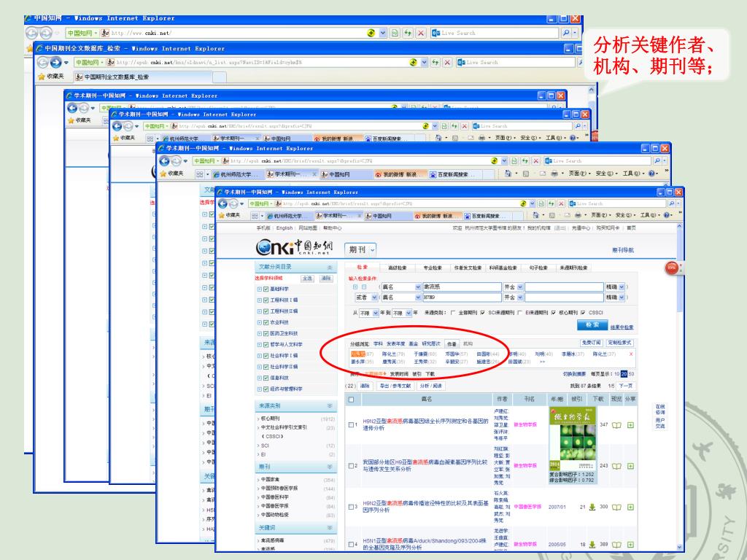Click the 分析/阅读 button

(x=430, y=386)
